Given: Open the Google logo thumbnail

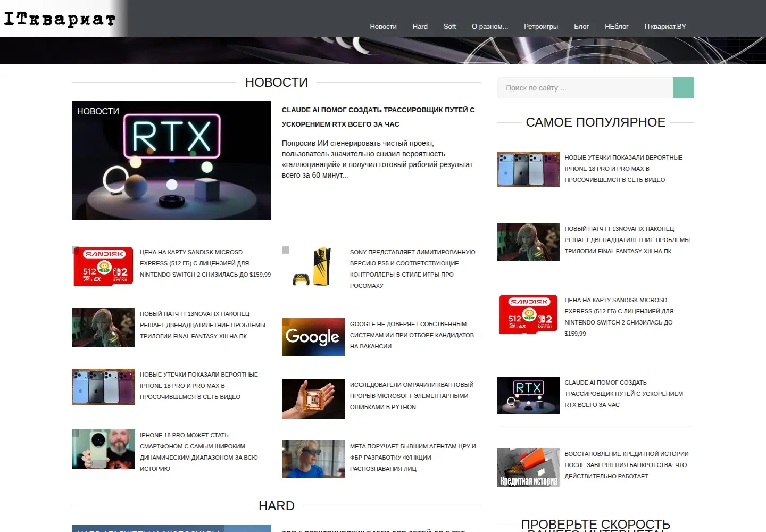Looking at the screenshot, I should click(313, 337).
